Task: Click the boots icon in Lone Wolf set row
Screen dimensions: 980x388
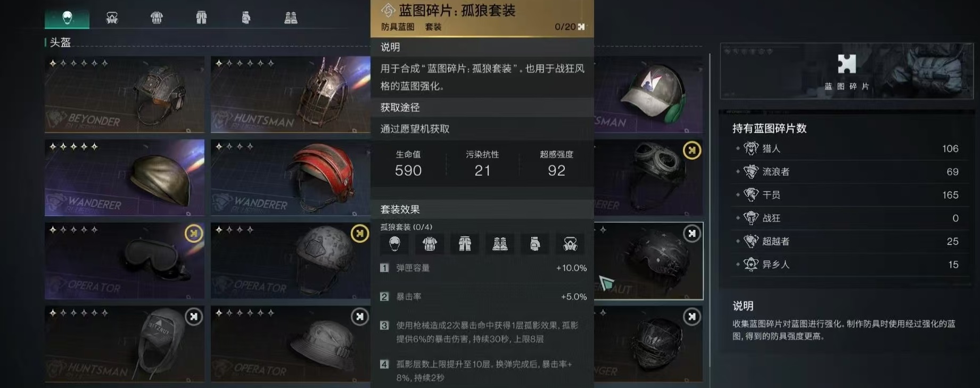Action: 500,244
